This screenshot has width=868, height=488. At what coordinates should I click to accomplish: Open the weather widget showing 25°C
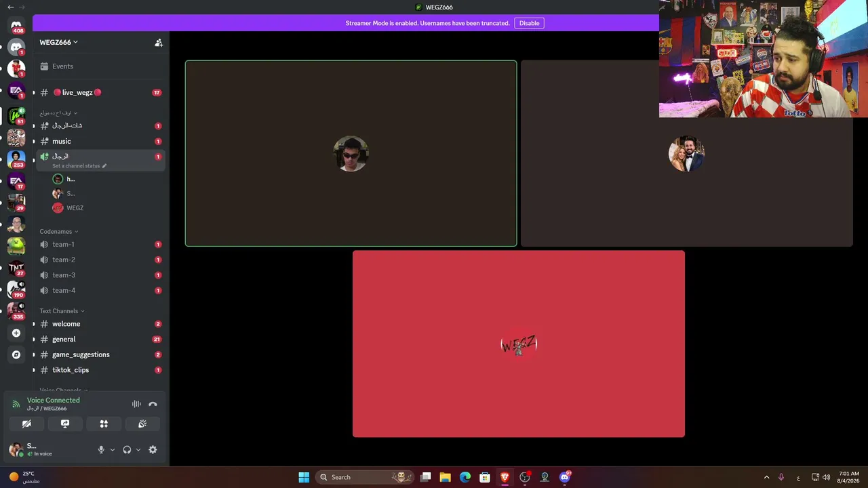pyautogui.click(x=25, y=477)
